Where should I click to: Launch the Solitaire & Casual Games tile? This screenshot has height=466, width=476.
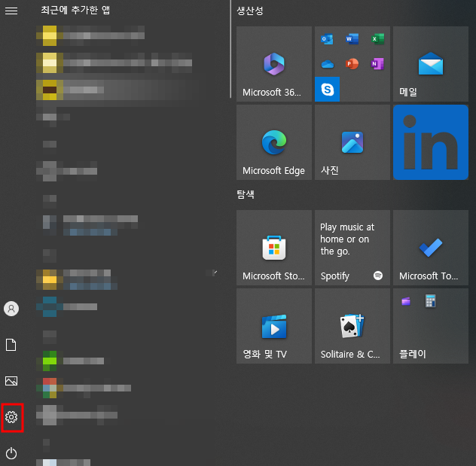pyautogui.click(x=352, y=326)
